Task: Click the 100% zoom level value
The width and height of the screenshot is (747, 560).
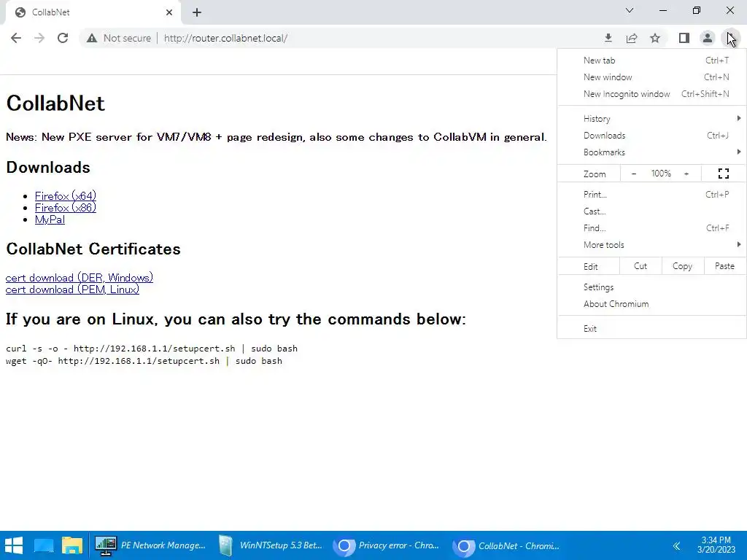Action: 661,174
